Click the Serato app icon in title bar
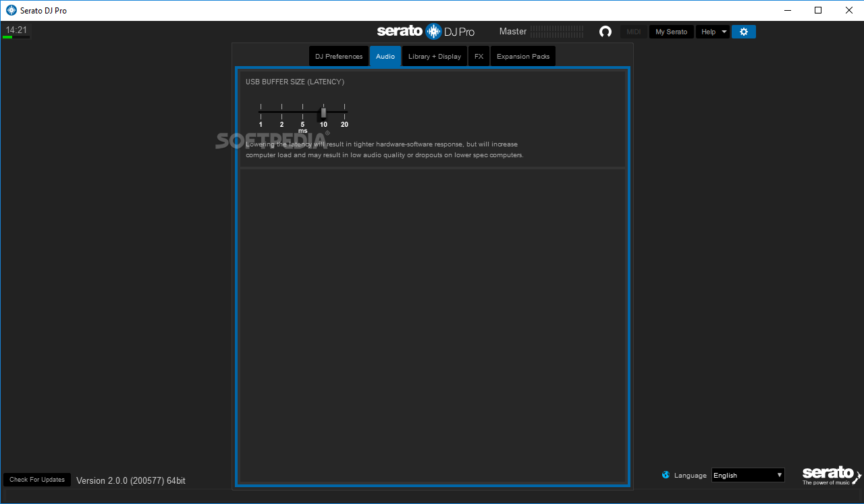864x504 pixels. 11,10
